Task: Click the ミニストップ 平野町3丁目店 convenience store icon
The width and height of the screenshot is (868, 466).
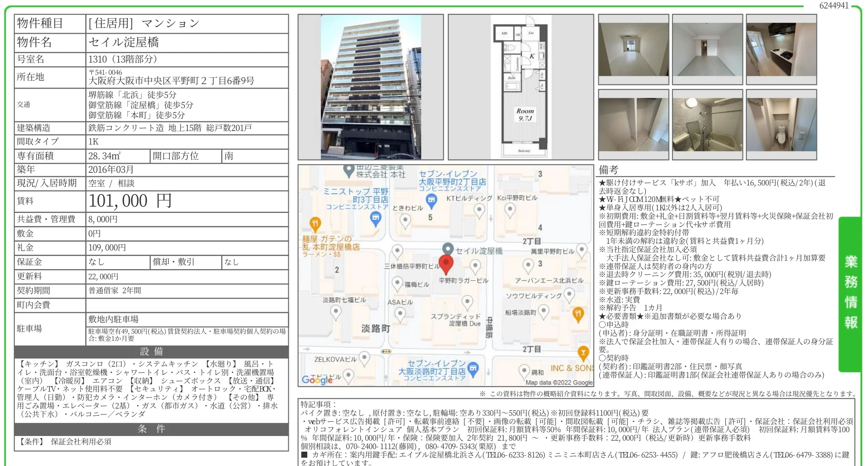Action: coord(375,218)
